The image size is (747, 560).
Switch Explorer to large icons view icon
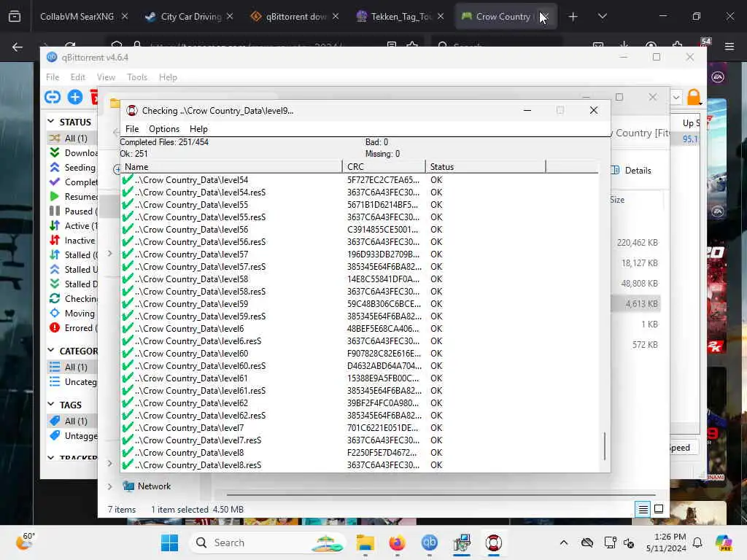659,510
